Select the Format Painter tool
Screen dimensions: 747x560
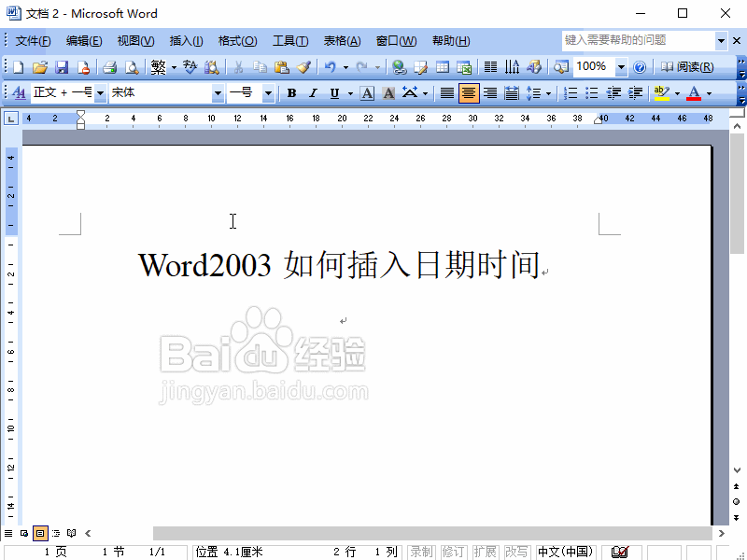coord(303,66)
